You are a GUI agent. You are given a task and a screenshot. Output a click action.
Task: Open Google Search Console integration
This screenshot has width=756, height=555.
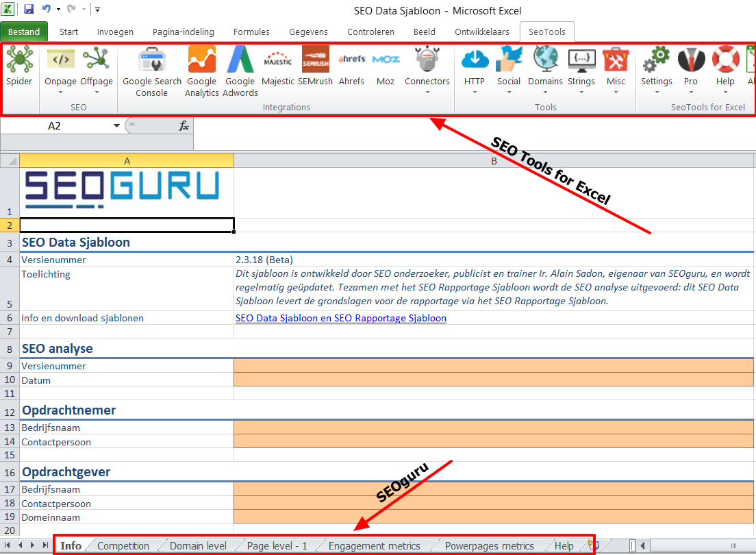click(x=152, y=71)
